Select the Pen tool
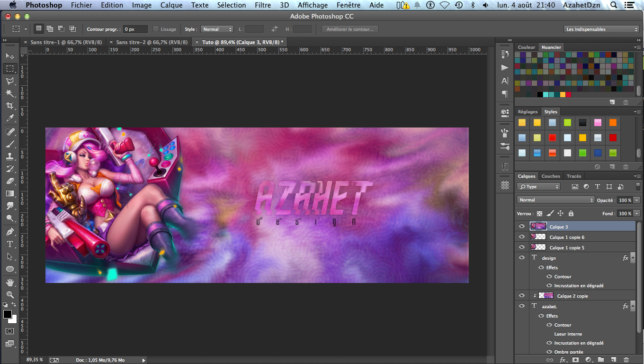This screenshot has width=644, height=364. pos(9,232)
